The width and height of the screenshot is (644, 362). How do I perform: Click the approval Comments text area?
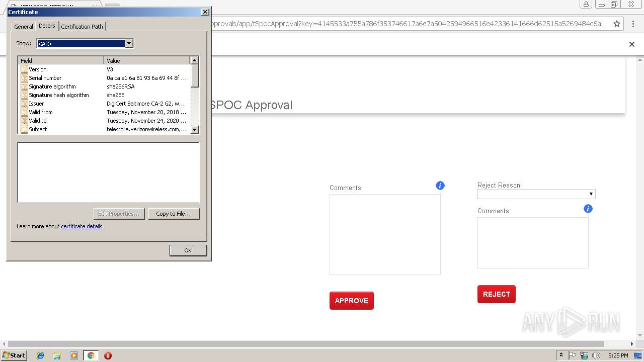point(385,234)
